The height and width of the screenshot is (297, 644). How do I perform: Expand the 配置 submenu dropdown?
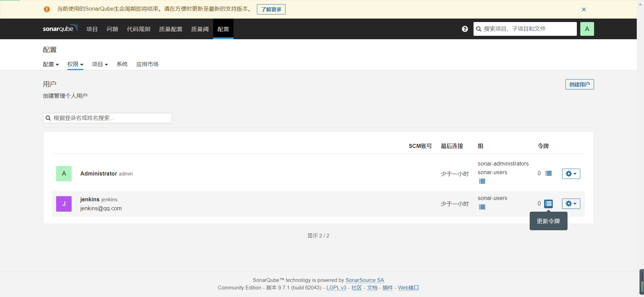(x=51, y=64)
